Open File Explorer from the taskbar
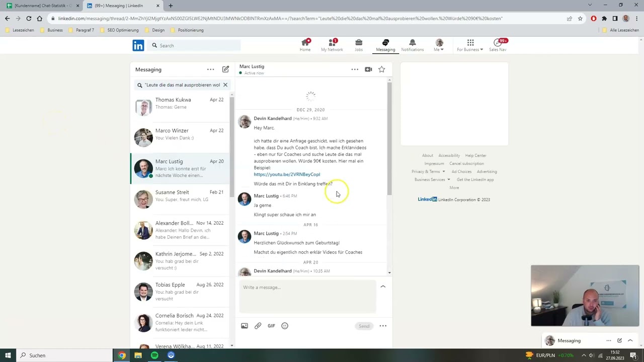This screenshot has height=362, width=644. (138, 355)
